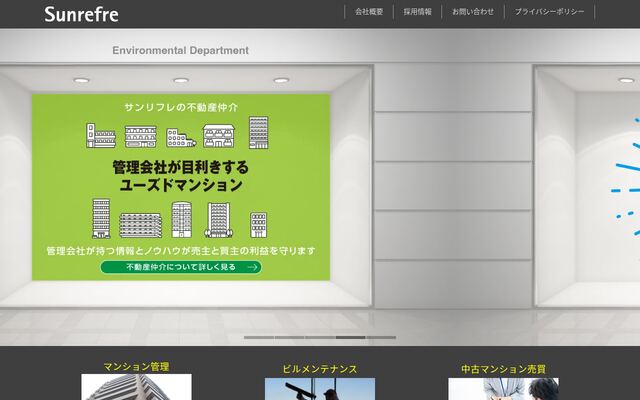Image resolution: width=640 pixels, height=400 pixels.
Task: Select the fifth carousel indicator bar
Action: 381,338
